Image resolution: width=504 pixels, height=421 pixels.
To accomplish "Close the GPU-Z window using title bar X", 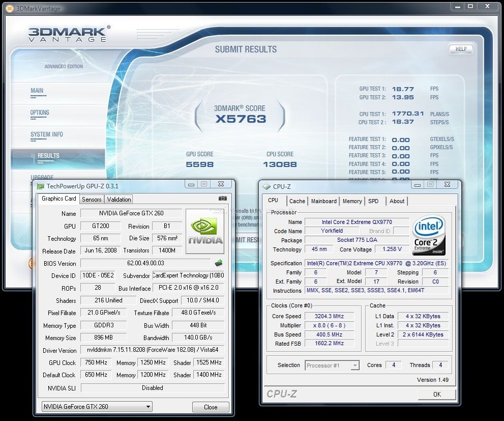I will tap(221, 184).
